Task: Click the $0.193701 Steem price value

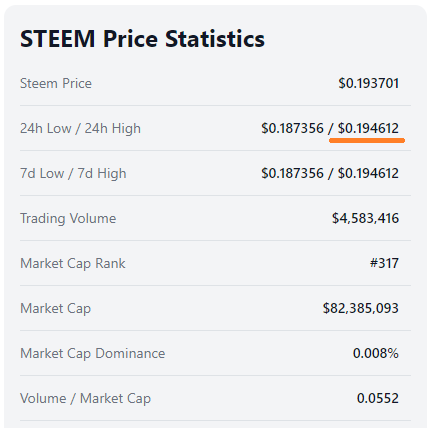Action: coord(368,83)
